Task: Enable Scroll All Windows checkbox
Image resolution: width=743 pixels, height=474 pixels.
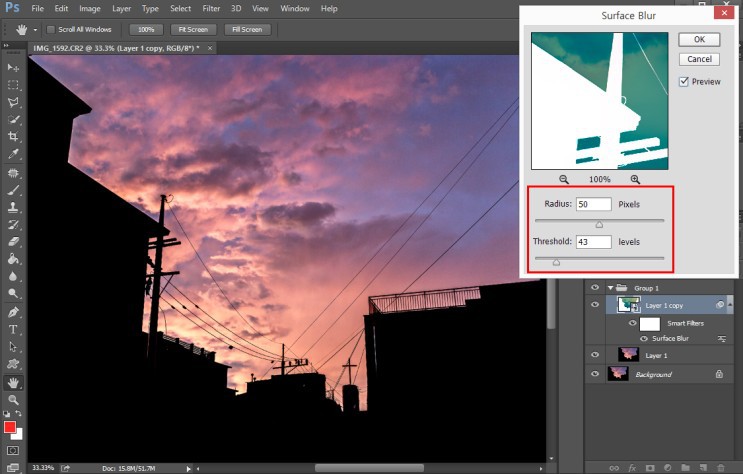Action: [x=52, y=30]
